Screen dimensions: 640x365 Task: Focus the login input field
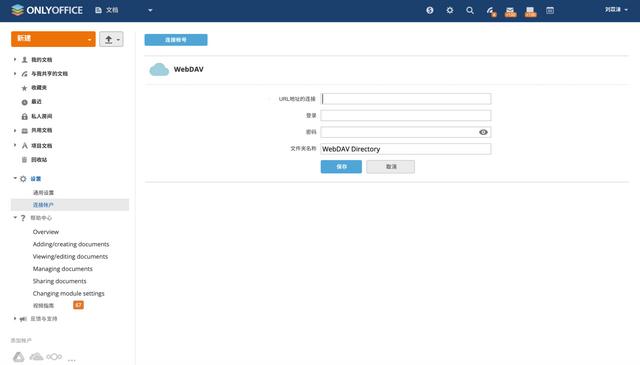(x=406, y=116)
